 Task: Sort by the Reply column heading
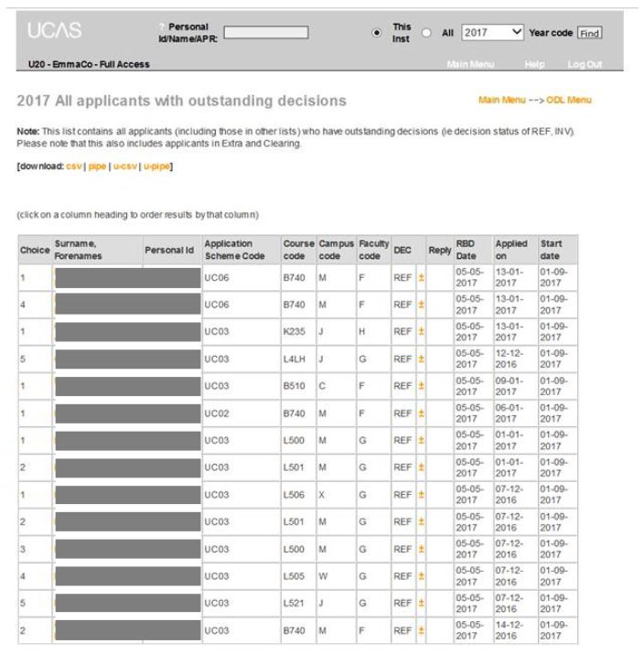coord(440,250)
